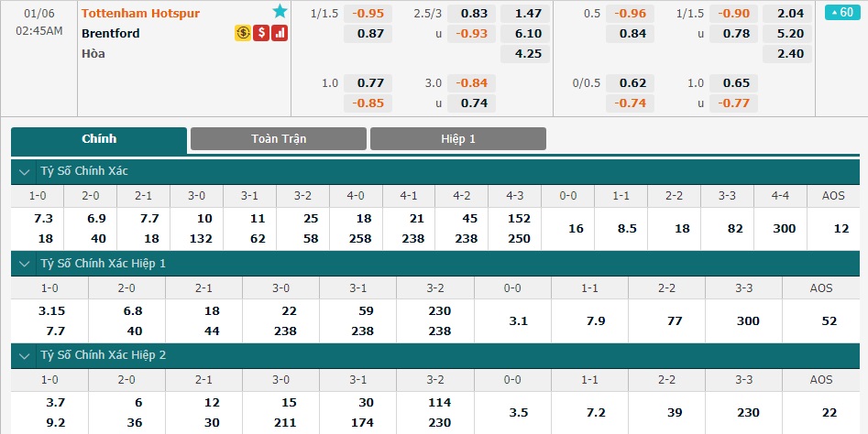Viewport: 868px width, 434px height.
Task: Collapse the Tỷ Số Chính Xác section
Action: (25, 172)
